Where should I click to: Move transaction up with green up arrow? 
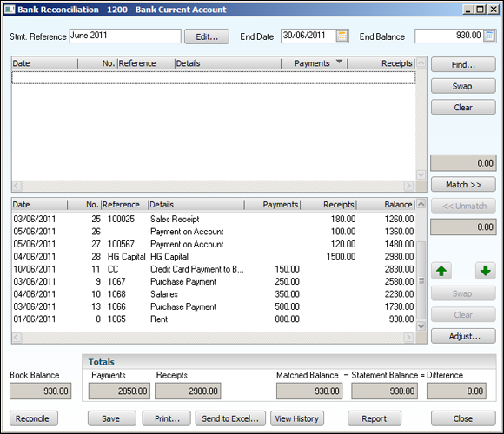[441, 271]
